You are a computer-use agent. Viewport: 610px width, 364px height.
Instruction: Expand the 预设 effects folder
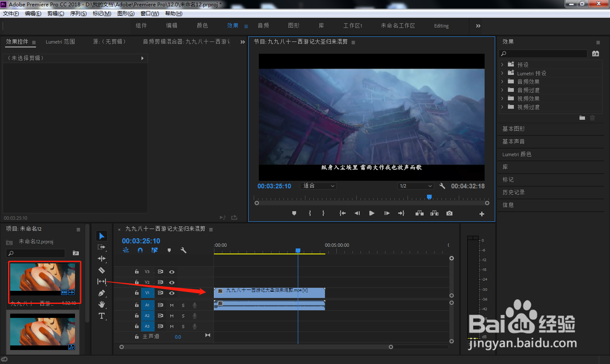tap(502, 65)
